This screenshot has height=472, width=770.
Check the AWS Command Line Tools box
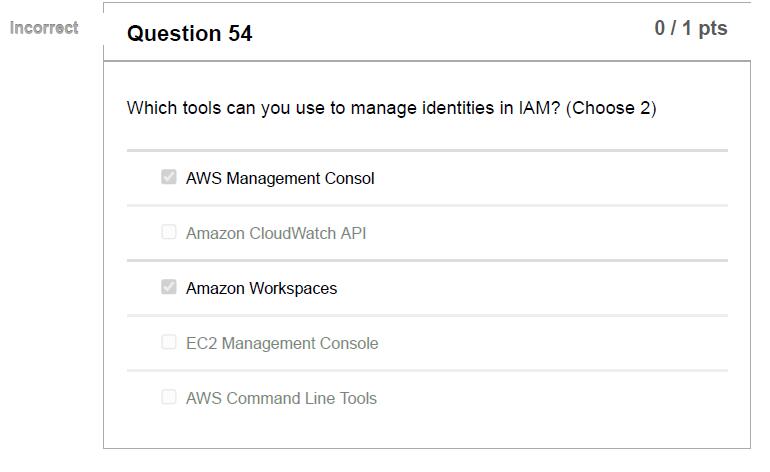169,397
